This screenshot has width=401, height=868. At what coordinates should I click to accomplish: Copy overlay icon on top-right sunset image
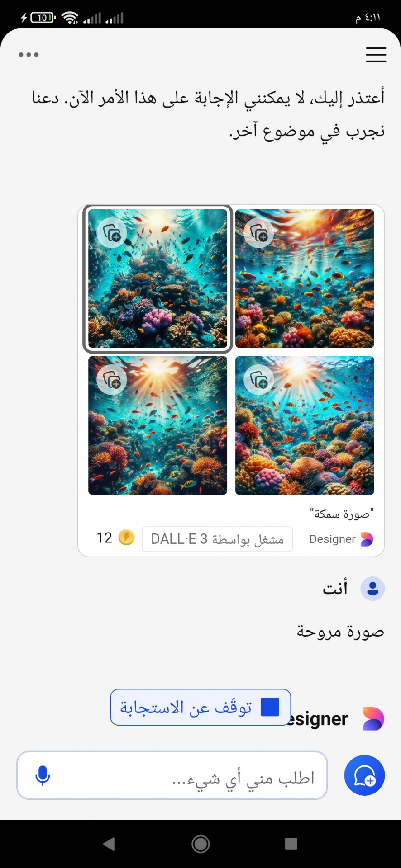[259, 233]
